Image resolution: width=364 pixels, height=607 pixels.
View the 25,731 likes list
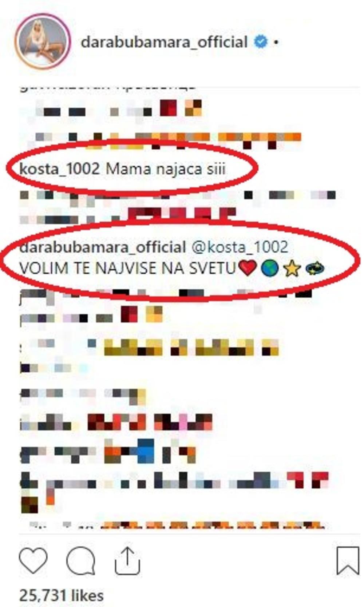[61, 596]
